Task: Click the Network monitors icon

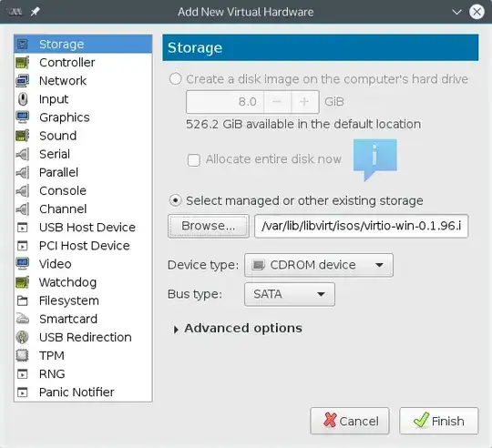Action: [22, 81]
